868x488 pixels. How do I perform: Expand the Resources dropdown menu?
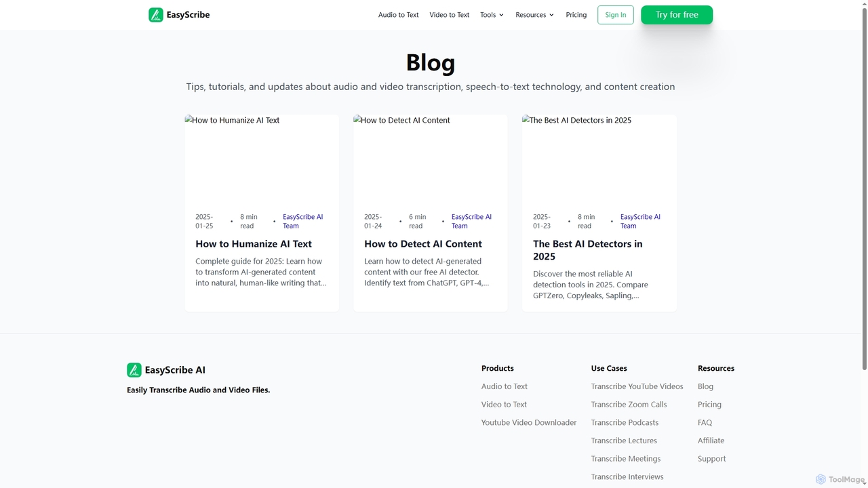click(534, 15)
